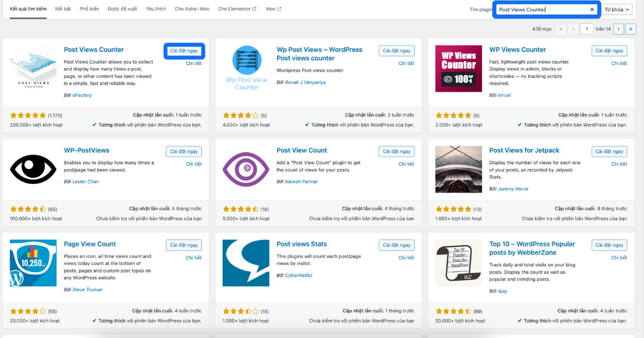644x338 pixels.
Task: Go to next results page arrow
Action: [x=619, y=29]
